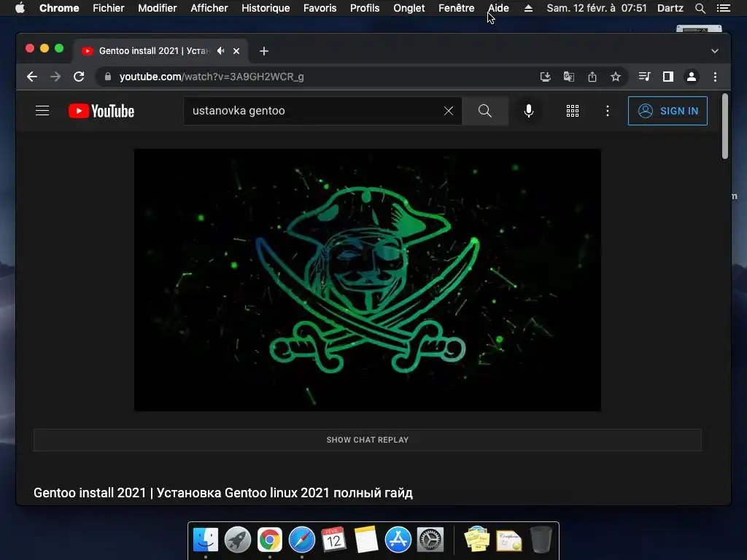Open the YouTube apps grid
This screenshot has height=560, width=747.
click(573, 111)
